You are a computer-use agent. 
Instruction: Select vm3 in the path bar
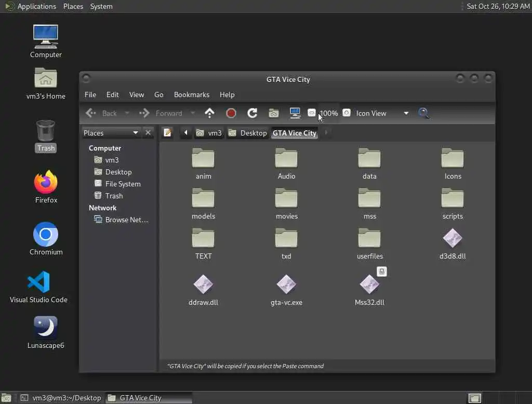209,133
